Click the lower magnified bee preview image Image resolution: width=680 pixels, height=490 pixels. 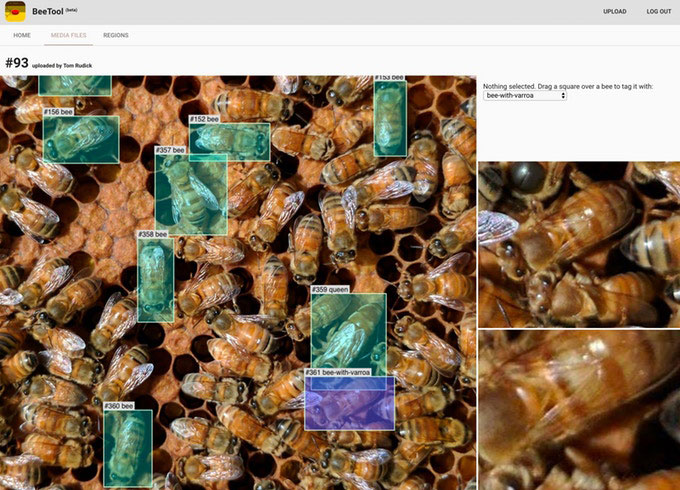579,410
